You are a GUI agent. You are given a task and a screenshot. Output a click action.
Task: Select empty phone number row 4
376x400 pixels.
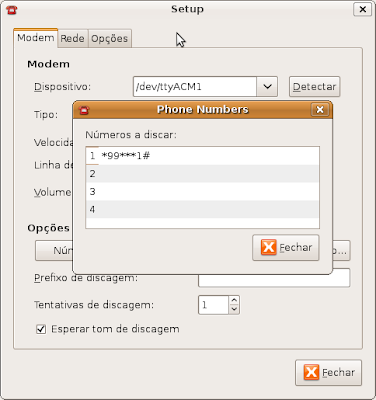[x=202, y=209]
